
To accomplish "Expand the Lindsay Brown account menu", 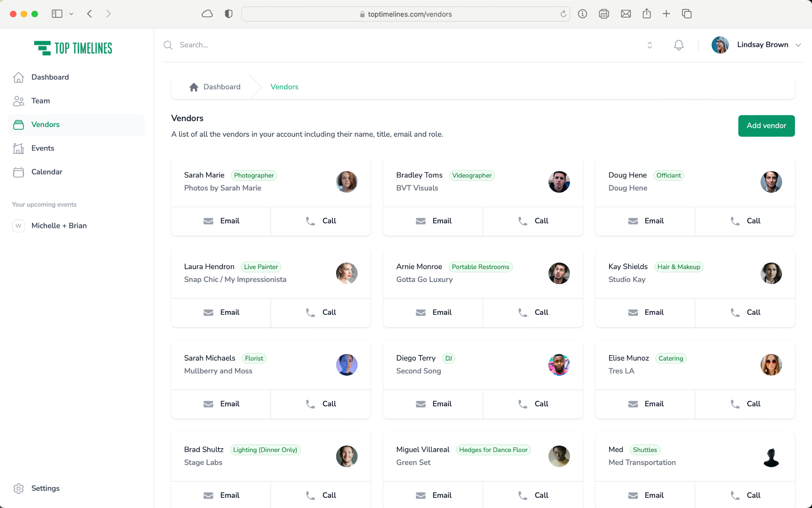I will tap(798, 45).
